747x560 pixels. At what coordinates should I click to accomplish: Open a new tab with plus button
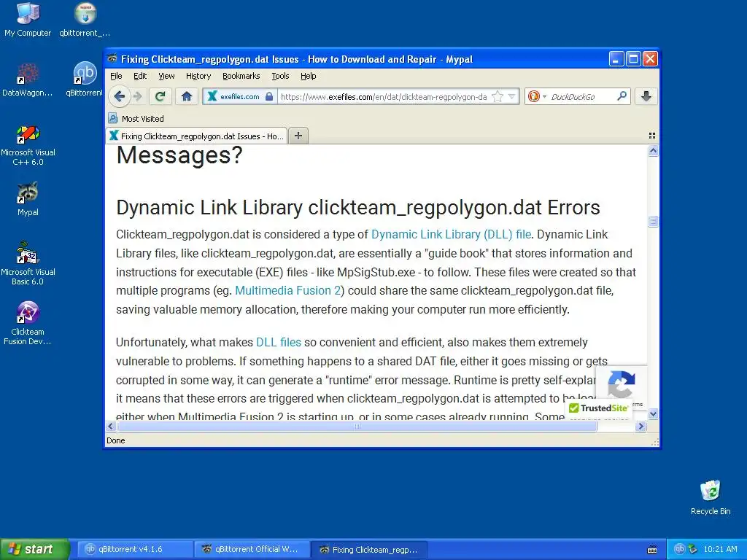(298, 136)
